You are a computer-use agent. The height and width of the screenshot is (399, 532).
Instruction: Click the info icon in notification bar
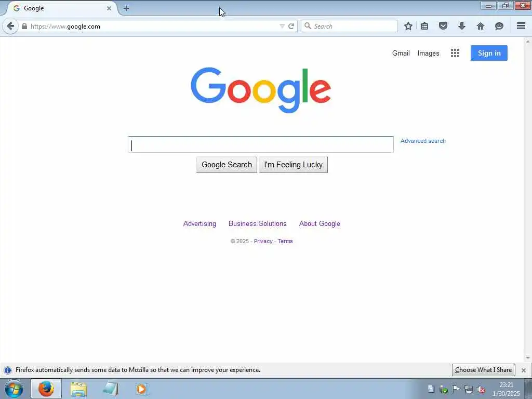[x=7, y=370]
